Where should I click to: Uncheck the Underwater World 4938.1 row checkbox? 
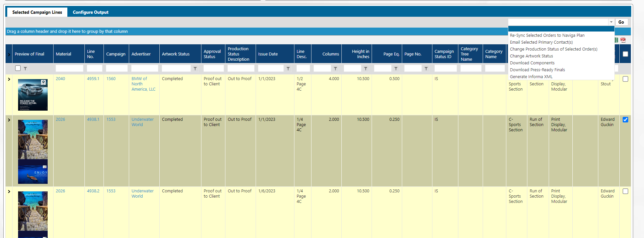625,120
